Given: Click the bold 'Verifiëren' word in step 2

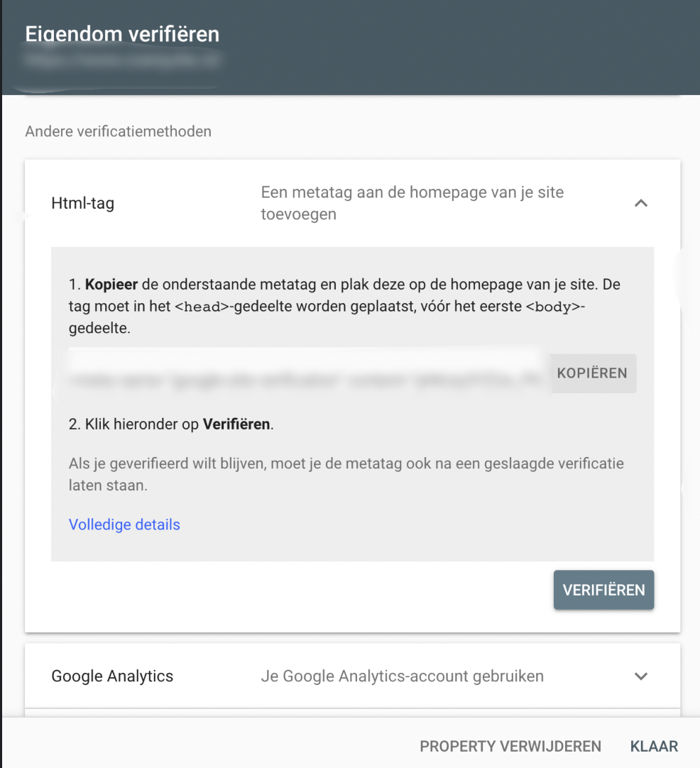Looking at the screenshot, I should 236,424.
